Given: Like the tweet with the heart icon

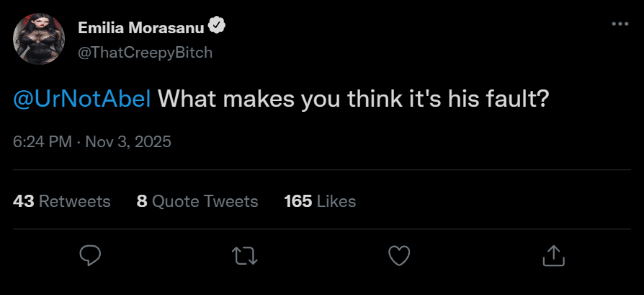Looking at the screenshot, I should tap(399, 255).
